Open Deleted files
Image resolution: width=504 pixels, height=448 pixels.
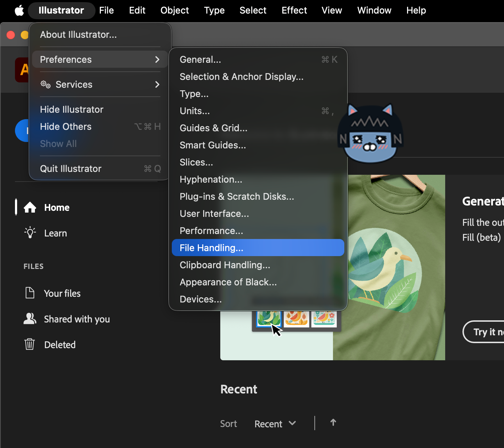(60, 345)
